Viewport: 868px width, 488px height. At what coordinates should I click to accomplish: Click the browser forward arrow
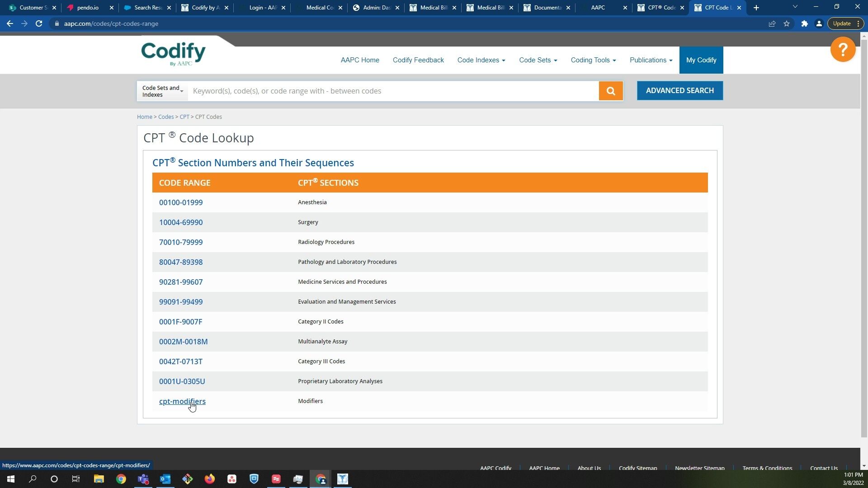coord(24,23)
